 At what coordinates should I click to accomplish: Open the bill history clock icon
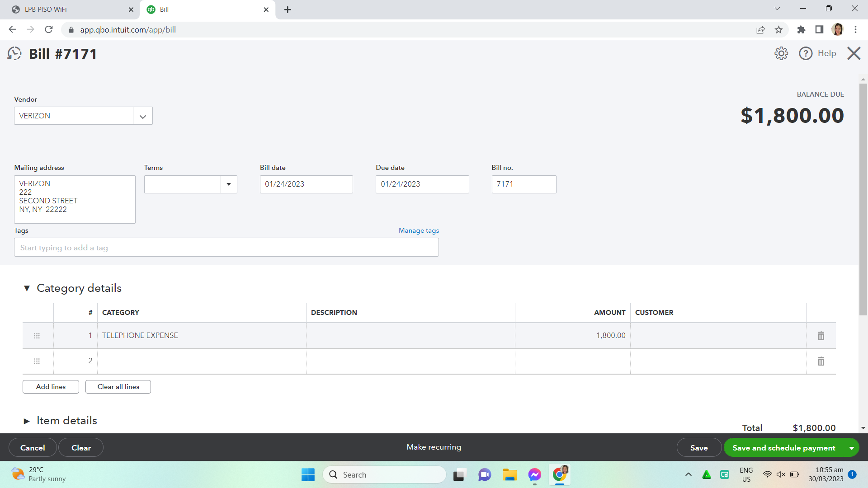(14, 53)
